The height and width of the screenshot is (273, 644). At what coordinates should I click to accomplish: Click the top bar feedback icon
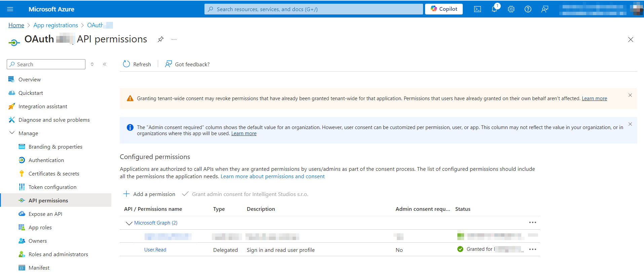[544, 9]
